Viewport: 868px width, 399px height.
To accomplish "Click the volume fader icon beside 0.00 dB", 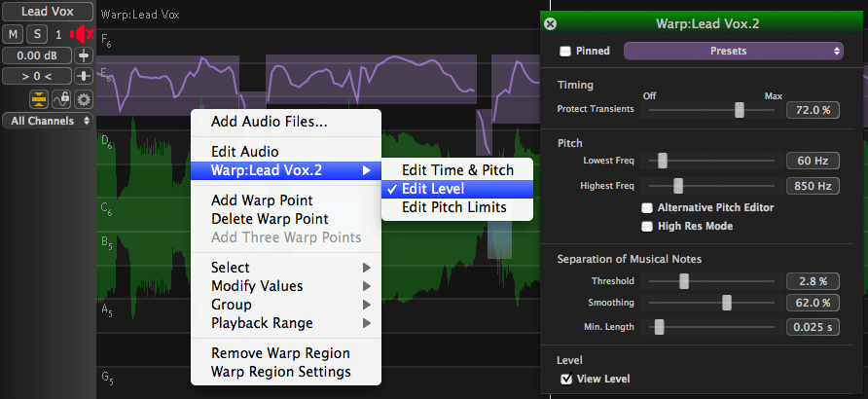I will pos(84,55).
